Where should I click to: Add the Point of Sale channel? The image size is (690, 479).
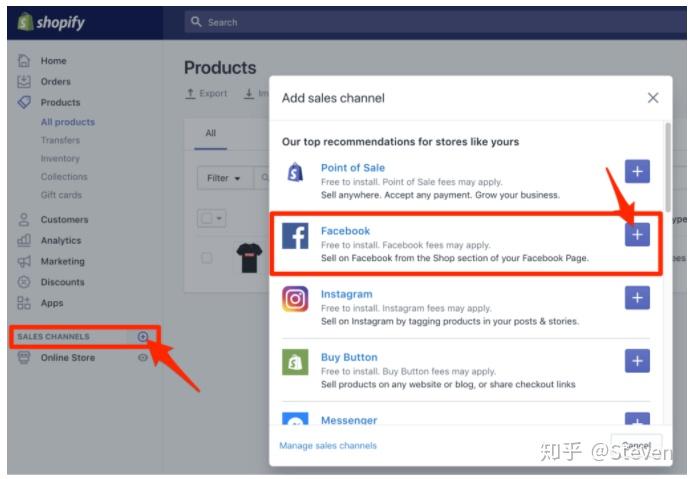click(x=637, y=172)
